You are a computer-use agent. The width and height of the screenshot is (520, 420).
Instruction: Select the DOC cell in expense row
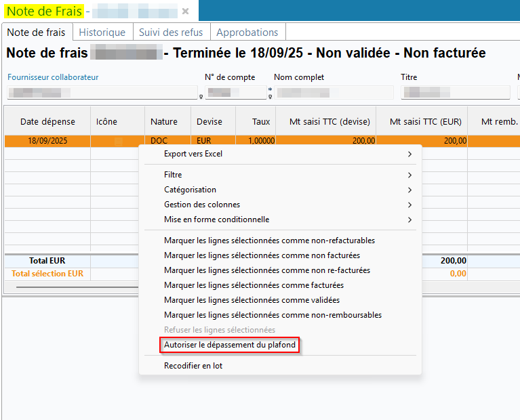coord(159,141)
